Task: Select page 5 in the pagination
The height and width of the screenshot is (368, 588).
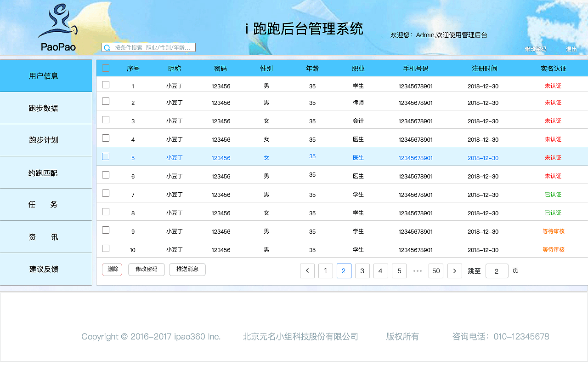Action: (399, 271)
